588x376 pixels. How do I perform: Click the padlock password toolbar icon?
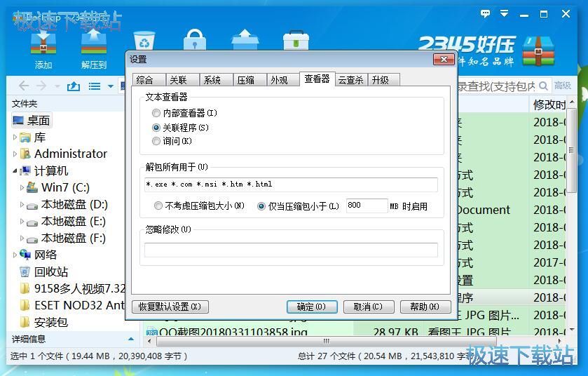coord(195,40)
